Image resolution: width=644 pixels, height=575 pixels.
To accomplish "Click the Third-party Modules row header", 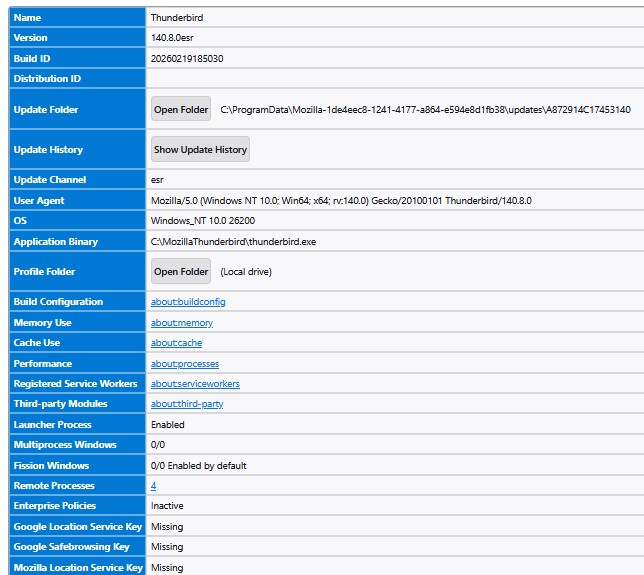I will click(x=77, y=403).
